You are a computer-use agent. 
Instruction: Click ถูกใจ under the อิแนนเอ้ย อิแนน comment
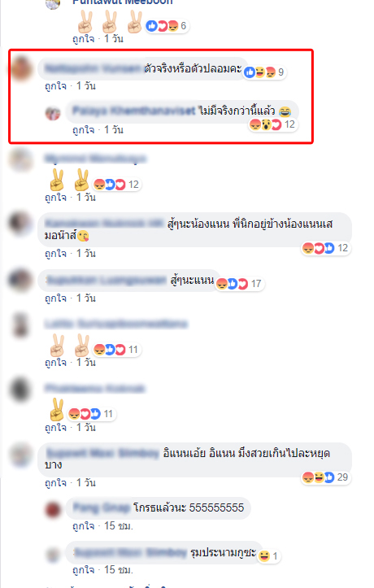click(55, 482)
